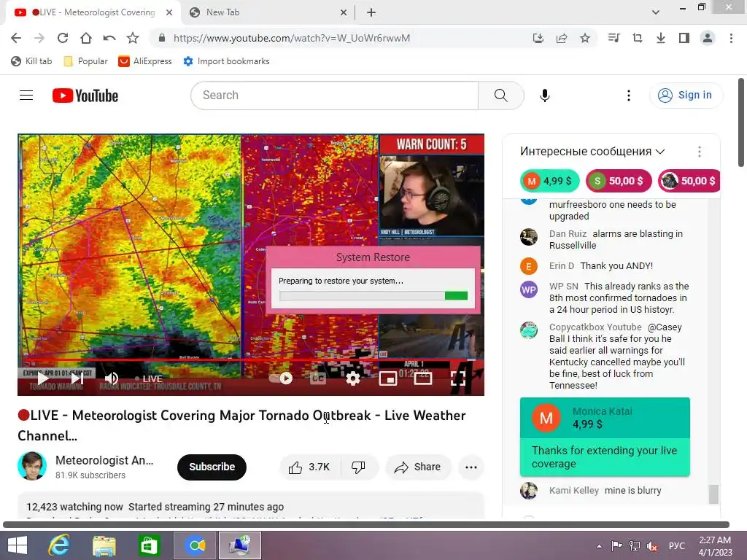Open YouTube settings three-dot menu
The image size is (747, 560).
point(629,96)
